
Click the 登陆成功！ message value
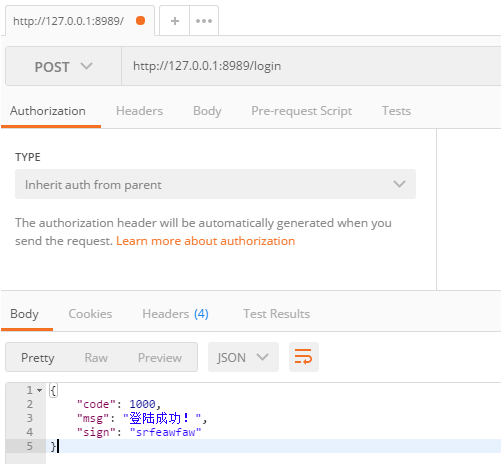point(162,418)
